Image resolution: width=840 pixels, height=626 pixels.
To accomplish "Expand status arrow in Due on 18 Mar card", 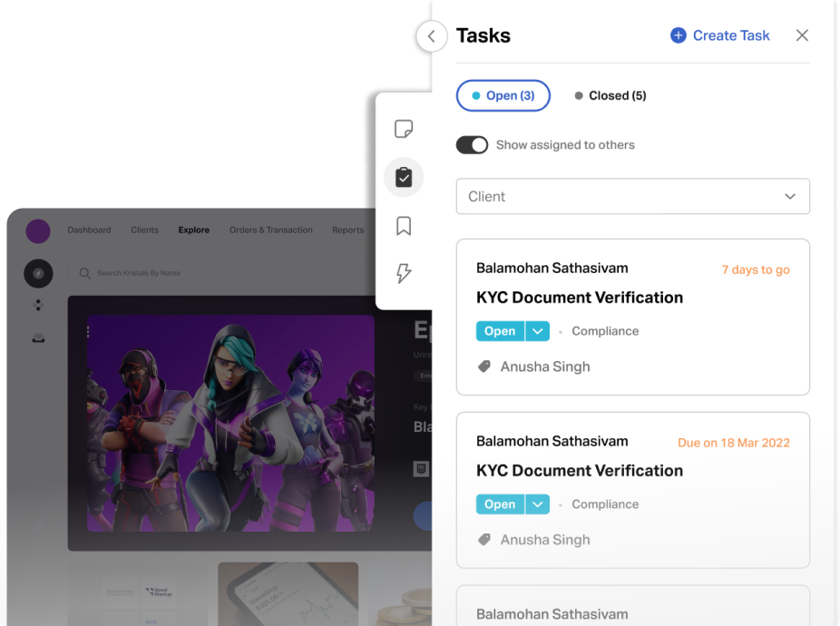I will pos(537,504).
